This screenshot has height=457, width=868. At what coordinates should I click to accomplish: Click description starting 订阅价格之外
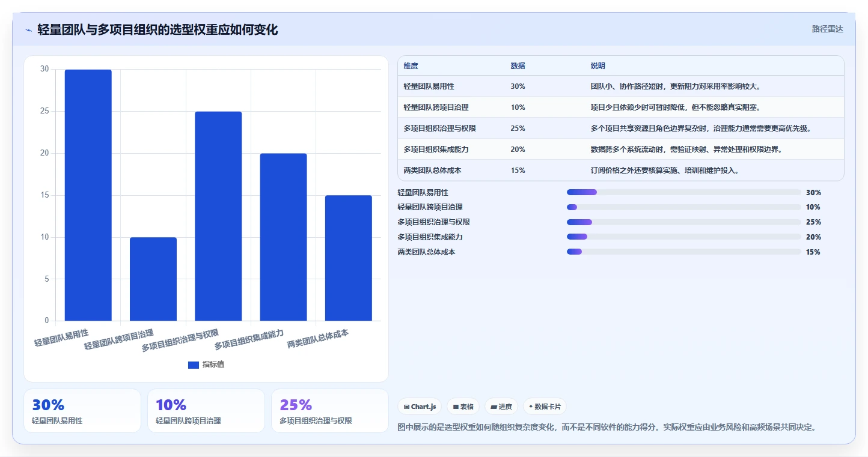pyautogui.click(x=665, y=171)
